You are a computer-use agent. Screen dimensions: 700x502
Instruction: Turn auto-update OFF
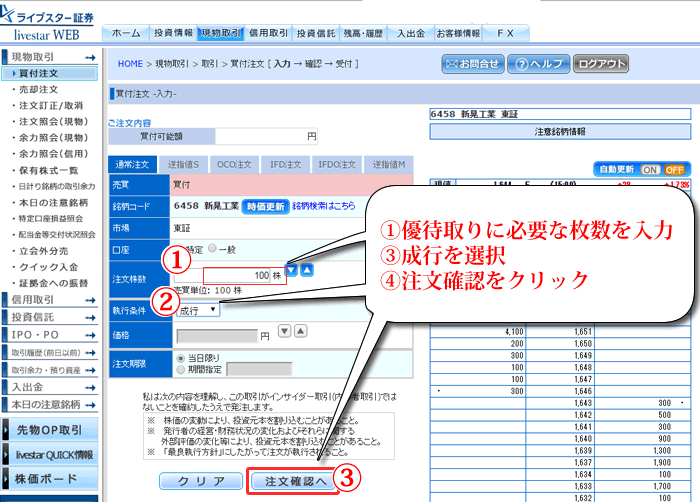point(674,169)
